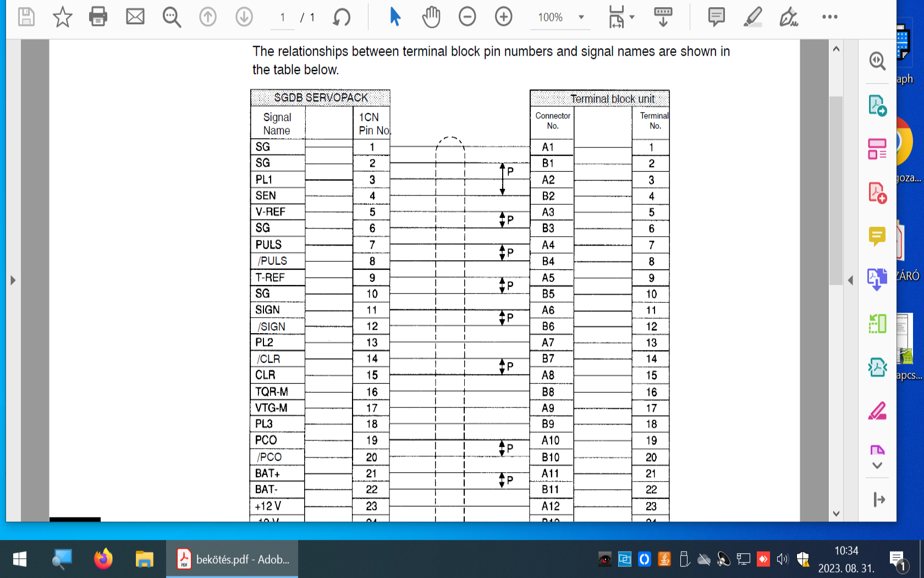The width and height of the screenshot is (924, 578).
Task: Send the file by email envelope icon
Action: pyautogui.click(x=135, y=17)
